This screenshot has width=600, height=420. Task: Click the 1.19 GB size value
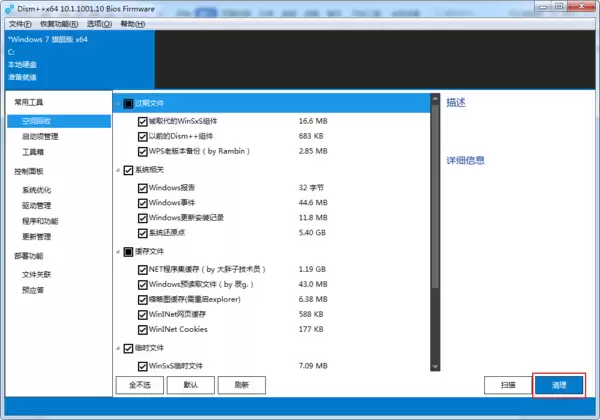312,269
